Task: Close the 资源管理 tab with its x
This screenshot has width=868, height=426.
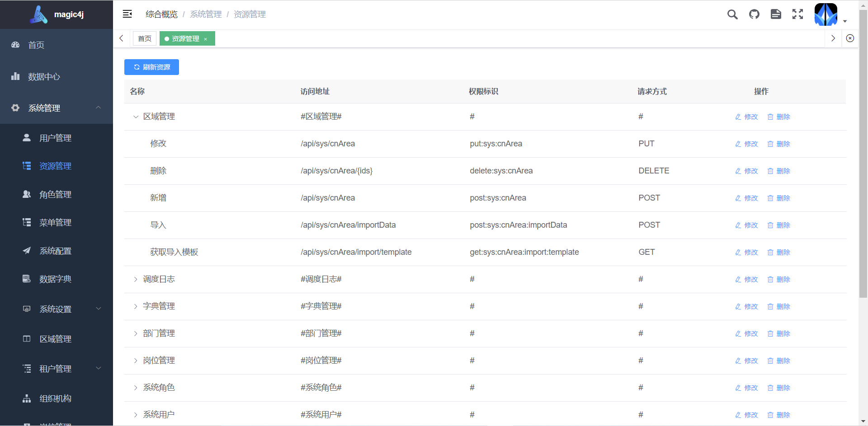Action: pos(205,39)
